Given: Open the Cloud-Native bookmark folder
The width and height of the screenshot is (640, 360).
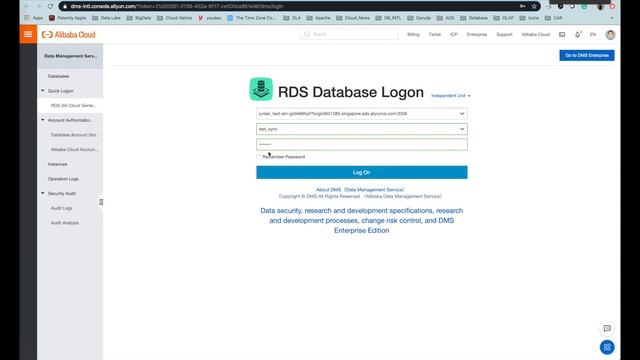Looking at the screenshot, I should [174, 18].
